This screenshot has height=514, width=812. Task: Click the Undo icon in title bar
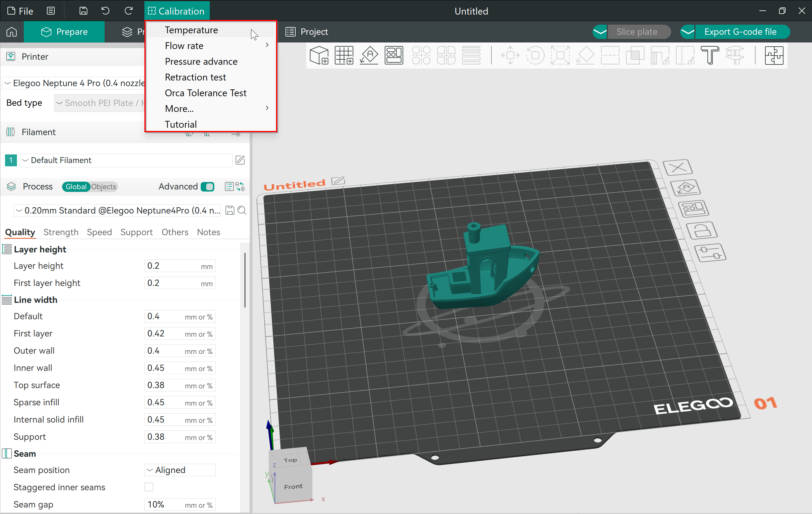105,11
